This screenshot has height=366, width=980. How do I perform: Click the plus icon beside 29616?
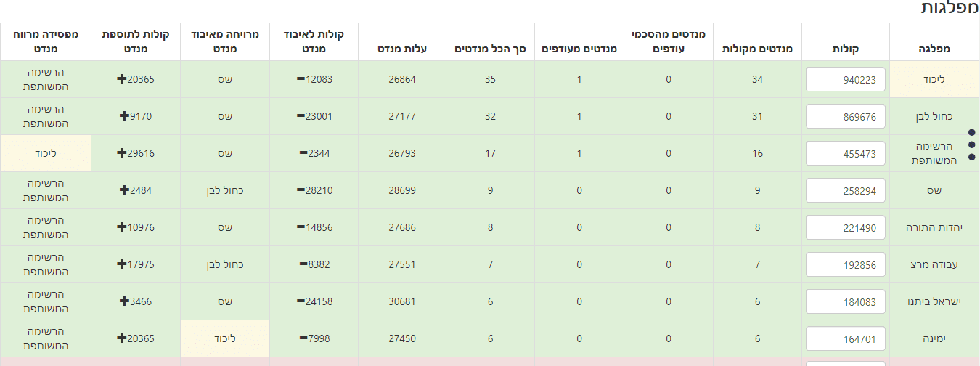tap(121, 152)
